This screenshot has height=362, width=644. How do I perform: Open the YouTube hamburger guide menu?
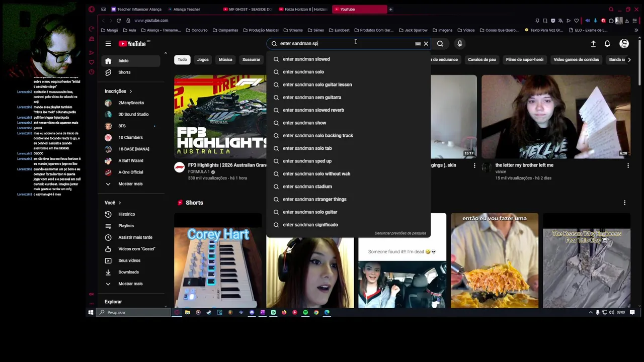[x=108, y=44]
